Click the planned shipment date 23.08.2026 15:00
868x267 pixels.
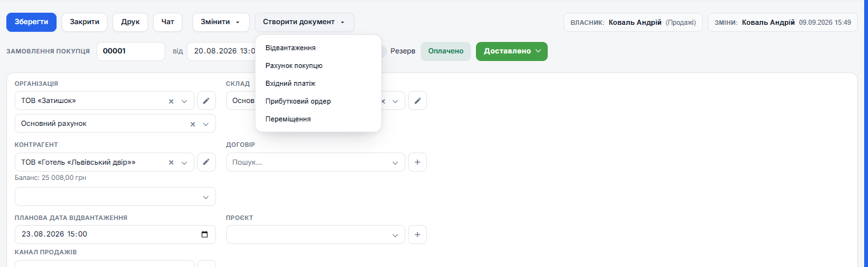coord(115,235)
